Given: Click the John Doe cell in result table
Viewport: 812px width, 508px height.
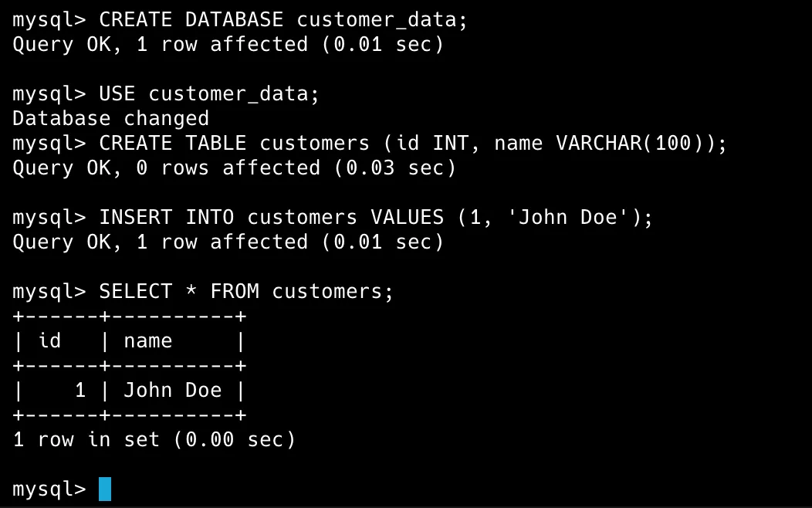Looking at the screenshot, I should tap(172, 390).
